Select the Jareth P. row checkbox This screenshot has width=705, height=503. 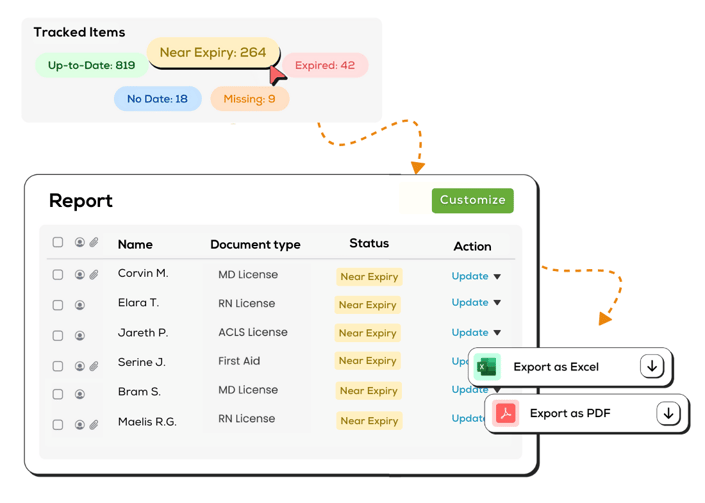tap(58, 336)
